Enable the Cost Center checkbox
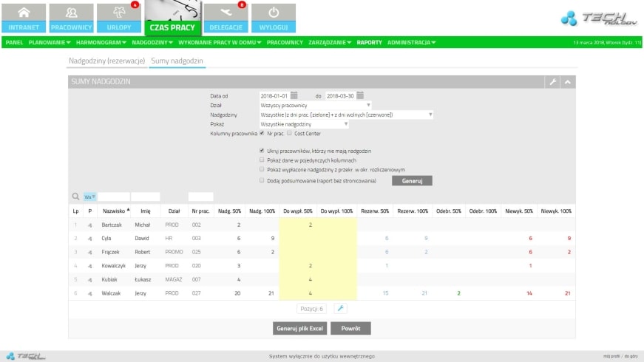The width and height of the screenshot is (644, 362). point(289,134)
